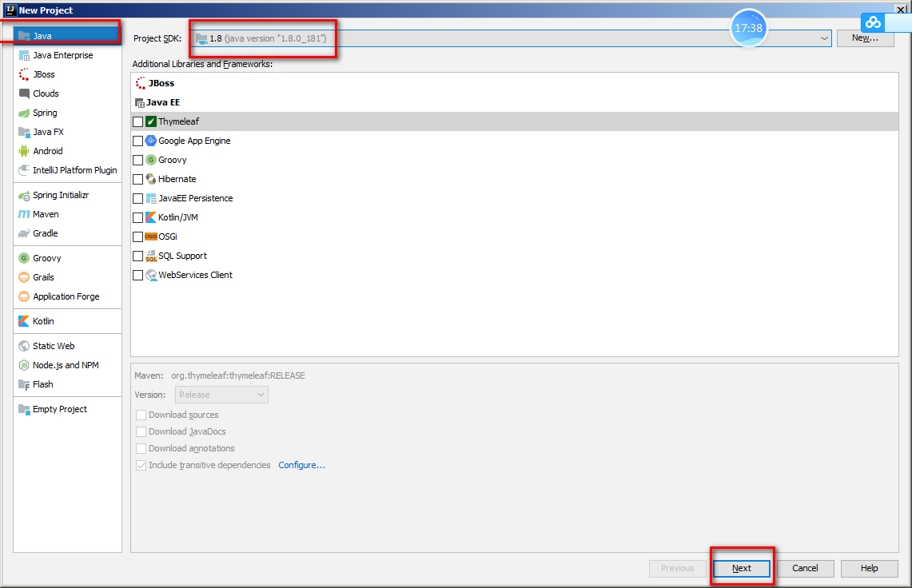Choose the Flash icon

(x=24, y=384)
